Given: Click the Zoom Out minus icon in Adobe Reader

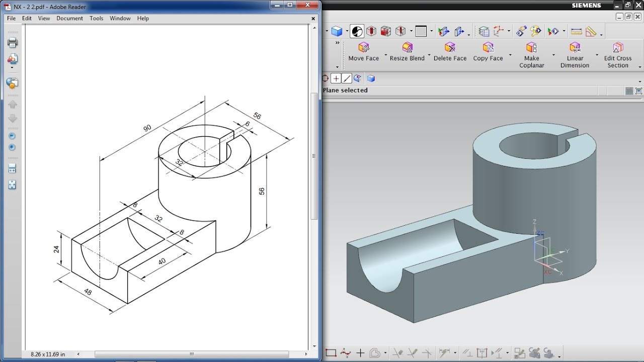Looking at the screenshot, I should tap(13, 136).
